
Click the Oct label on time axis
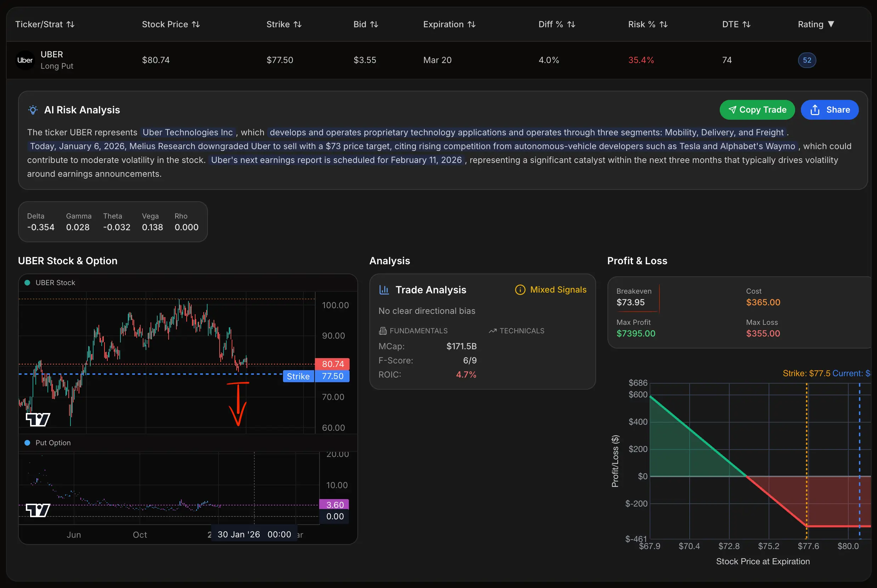(x=140, y=535)
